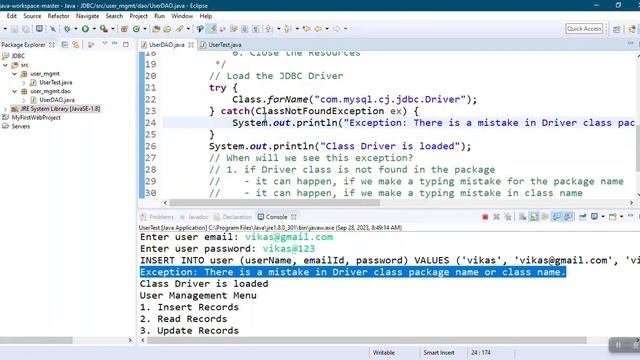
Task: Close the UserDAO.java editor tab
Action: pyautogui.click(x=191, y=45)
